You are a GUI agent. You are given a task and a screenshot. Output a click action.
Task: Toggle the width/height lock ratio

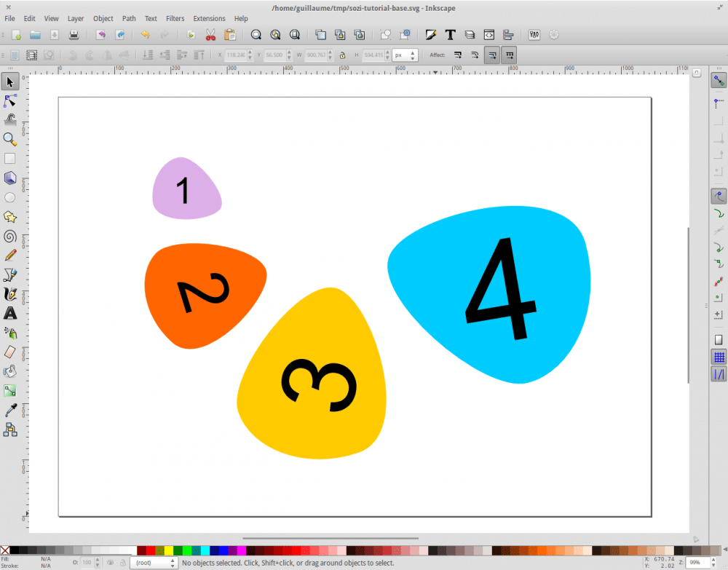click(342, 55)
